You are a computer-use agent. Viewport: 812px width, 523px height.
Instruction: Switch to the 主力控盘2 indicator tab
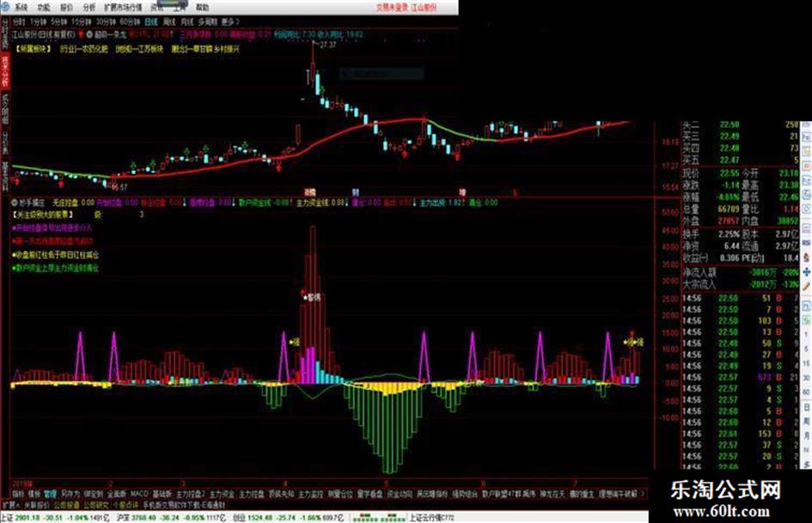[x=191, y=494]
